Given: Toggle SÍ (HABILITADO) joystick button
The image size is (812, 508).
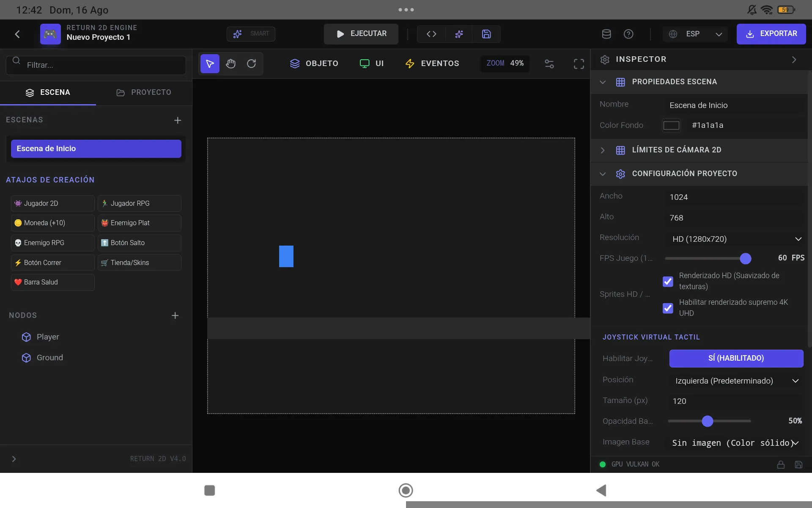Looking at the screenshot, I should 736,358.
